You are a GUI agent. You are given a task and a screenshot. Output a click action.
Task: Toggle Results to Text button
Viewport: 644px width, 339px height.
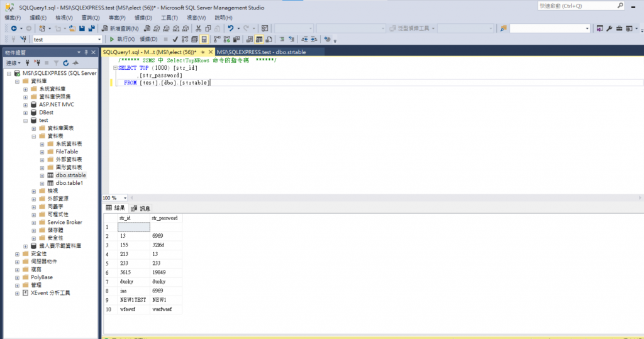click(249, 40)
